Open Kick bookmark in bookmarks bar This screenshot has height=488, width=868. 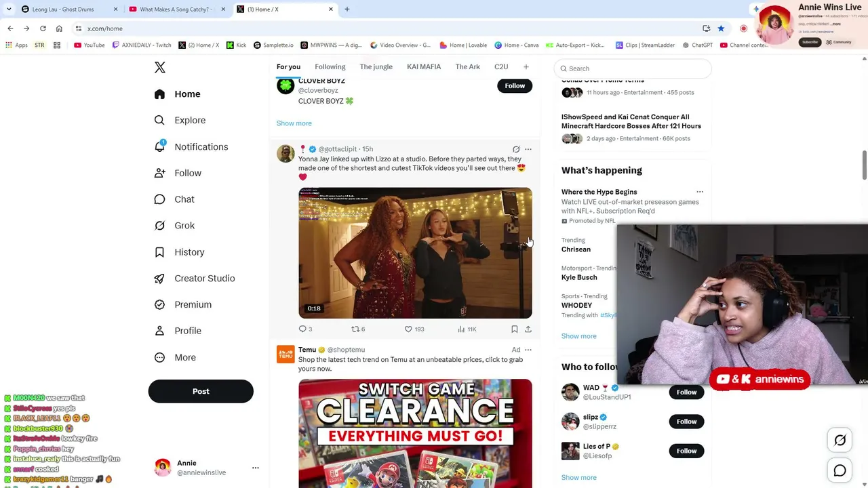tap(237, 45)
